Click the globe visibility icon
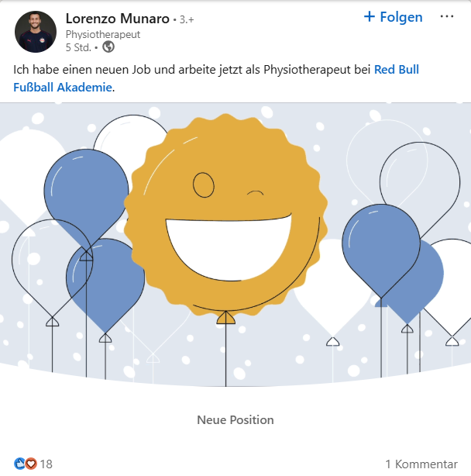The height and width of the screenshot is (476, 471). click(108, 47)
